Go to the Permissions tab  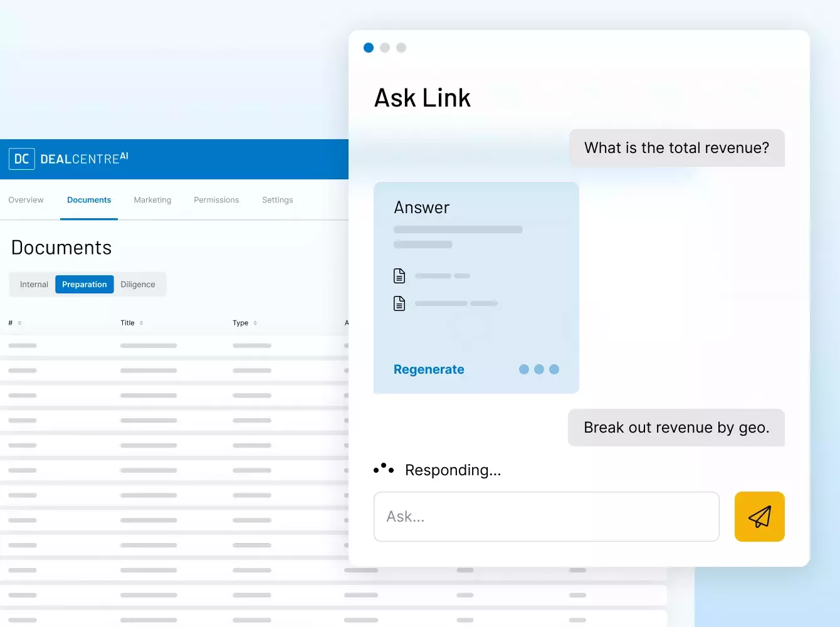point(216,200)
